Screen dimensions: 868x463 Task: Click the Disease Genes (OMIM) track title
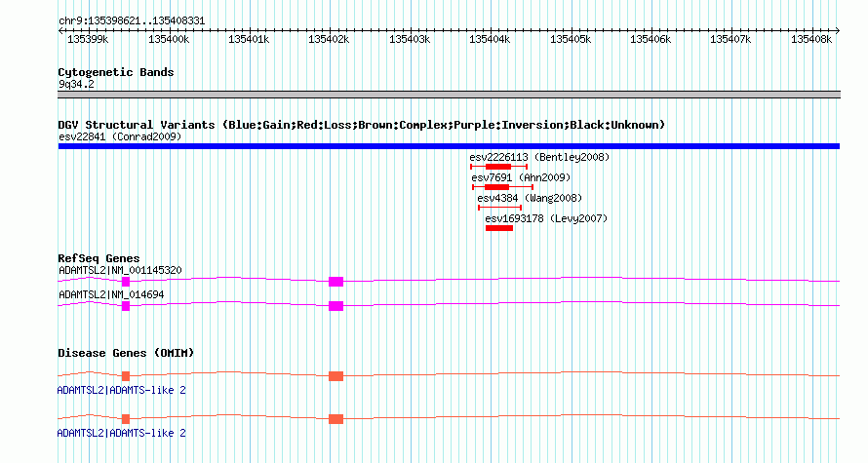coord(126,353)
